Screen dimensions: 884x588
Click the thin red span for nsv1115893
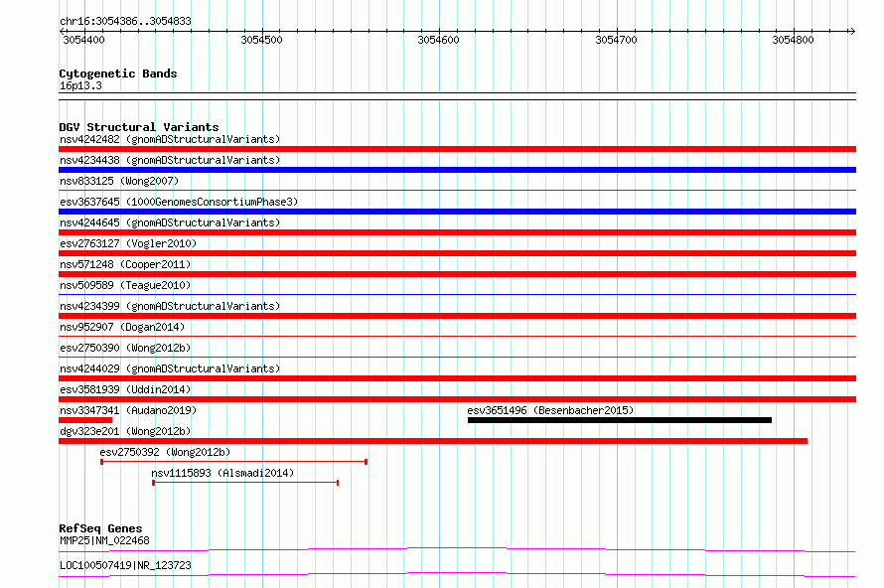pyautogui.click(x=245, y=483)
